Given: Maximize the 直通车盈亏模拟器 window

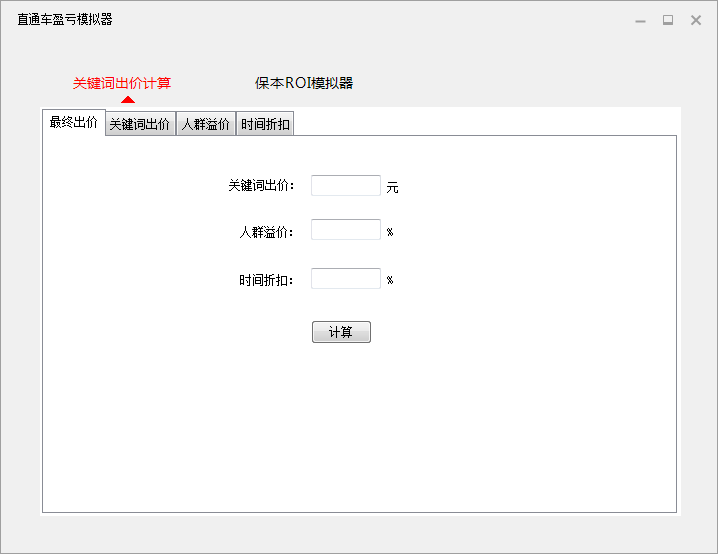Looking at the screenshot, I should (668, 20).
